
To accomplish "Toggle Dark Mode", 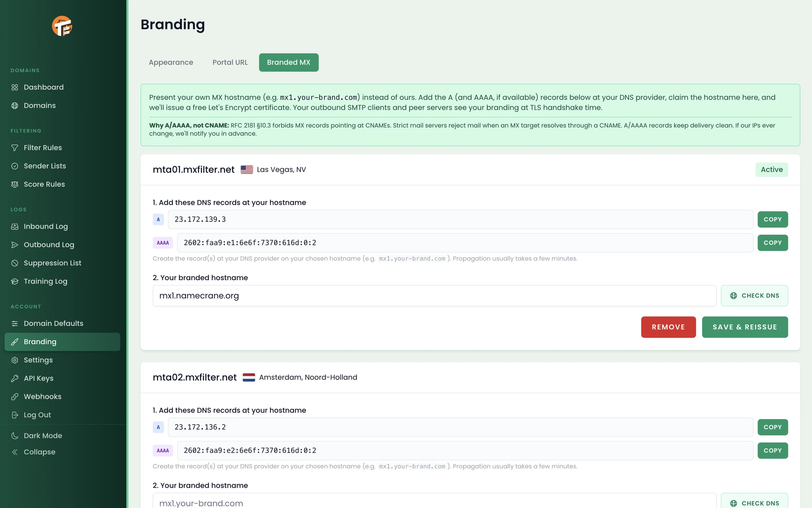I will [x=36, y=435].
